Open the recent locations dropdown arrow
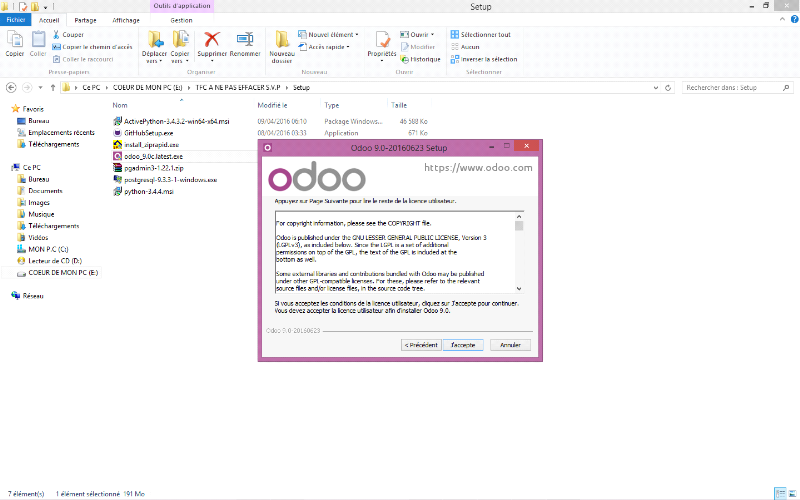Screen dimensions: 800x500 coord(40,88)
